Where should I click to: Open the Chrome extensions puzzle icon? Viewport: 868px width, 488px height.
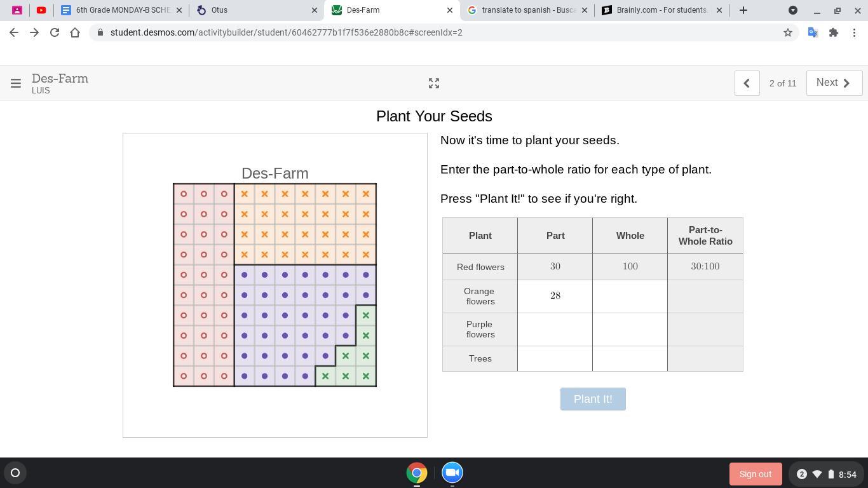click(834, 32)
